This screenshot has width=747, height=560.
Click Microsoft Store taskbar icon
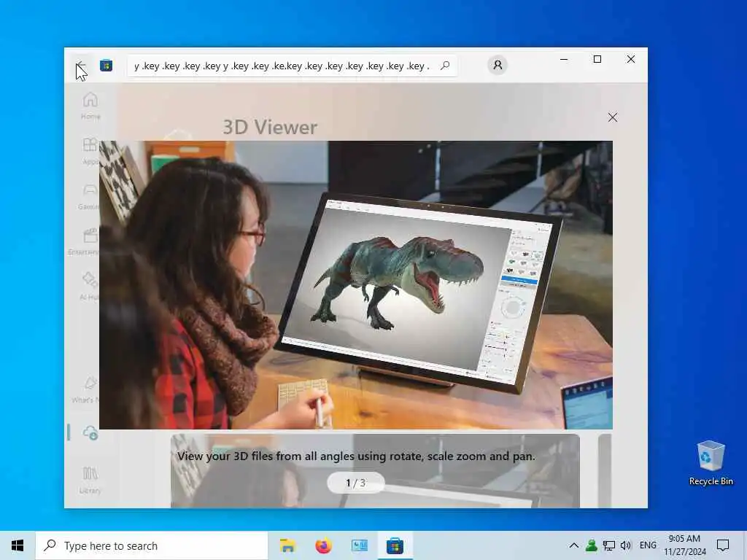coord(395,545)
